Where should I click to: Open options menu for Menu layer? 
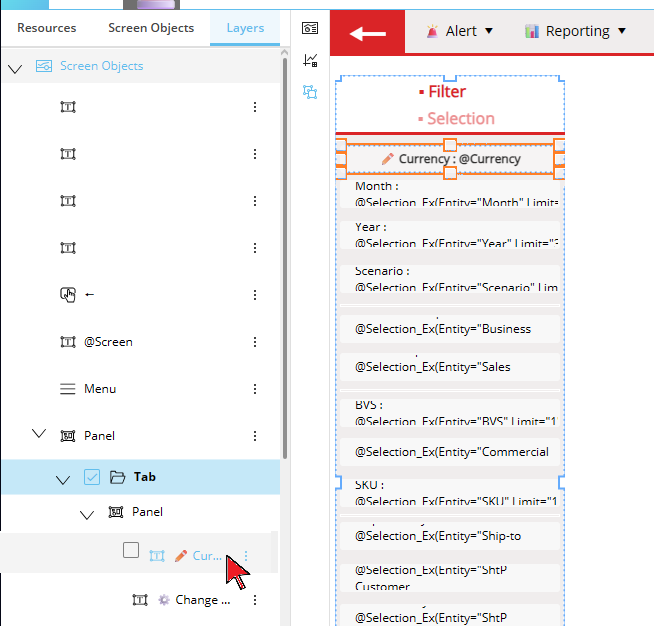pos(255,389)
